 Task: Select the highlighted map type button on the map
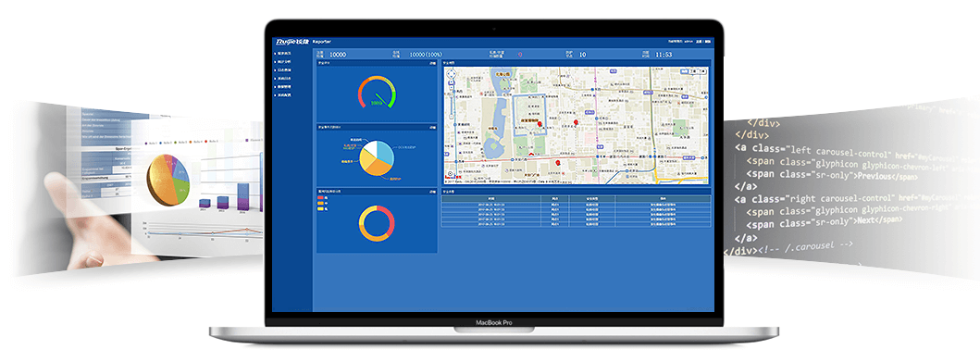click(684, 72)
